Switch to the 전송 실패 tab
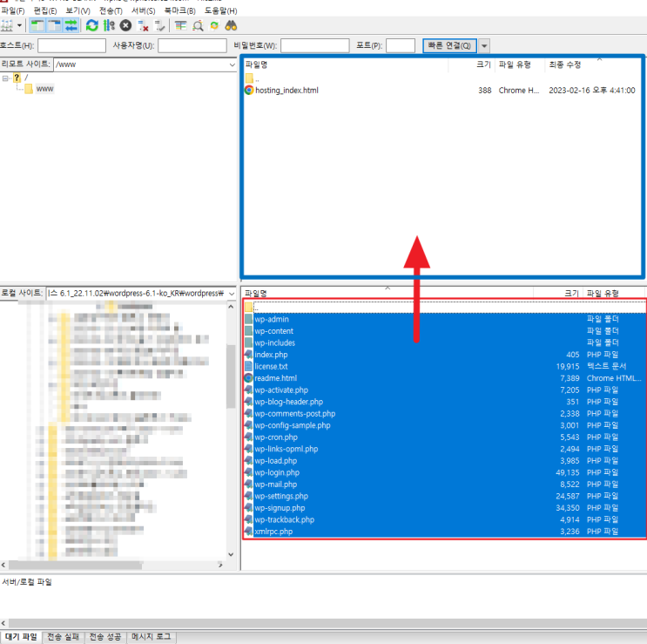 (63, 637)
